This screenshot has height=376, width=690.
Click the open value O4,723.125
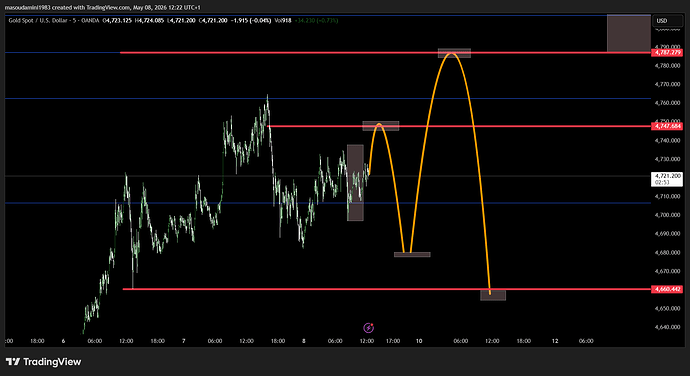click(x=117, y=21)
